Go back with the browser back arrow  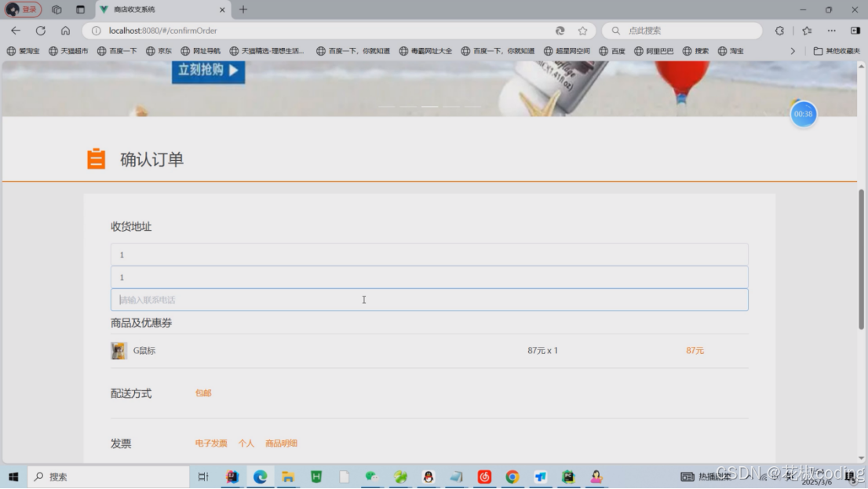(x=16, y=31)
